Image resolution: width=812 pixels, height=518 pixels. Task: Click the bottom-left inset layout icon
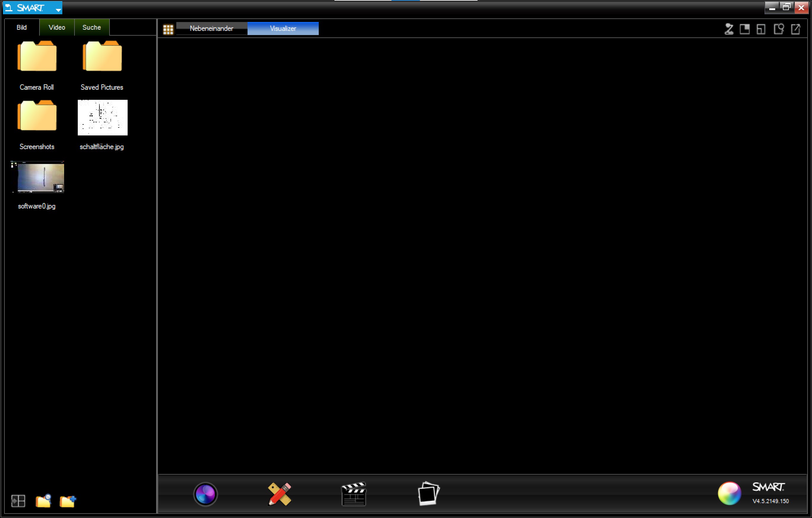[761, 29]
